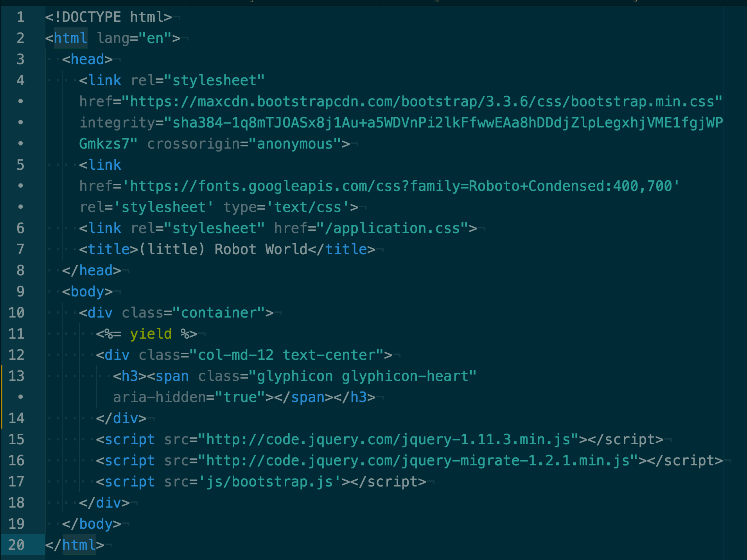Select the highlighted line number 20
The image size is (747, 560).
pyautogui.click(x=16, y=545)
